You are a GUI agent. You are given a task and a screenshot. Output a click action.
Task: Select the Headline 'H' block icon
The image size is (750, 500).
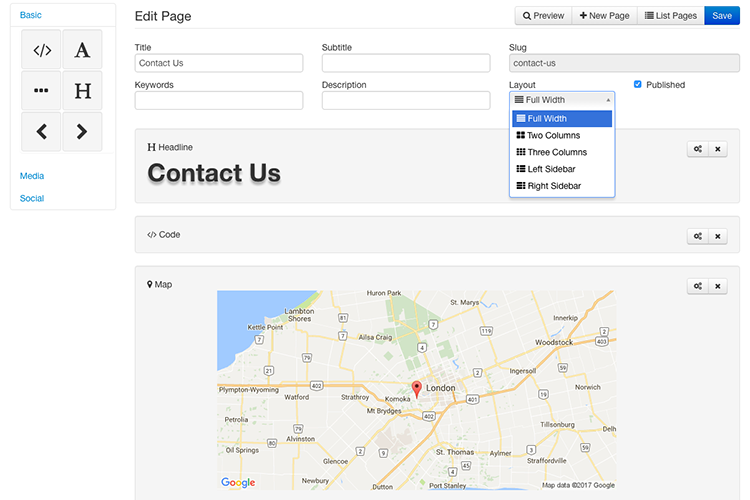(82, 91)
